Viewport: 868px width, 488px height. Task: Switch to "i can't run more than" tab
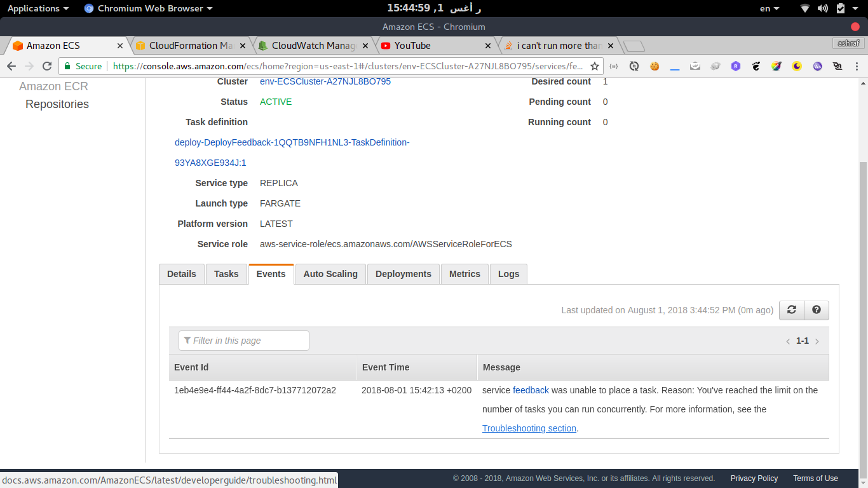click(x=559, y=46)
